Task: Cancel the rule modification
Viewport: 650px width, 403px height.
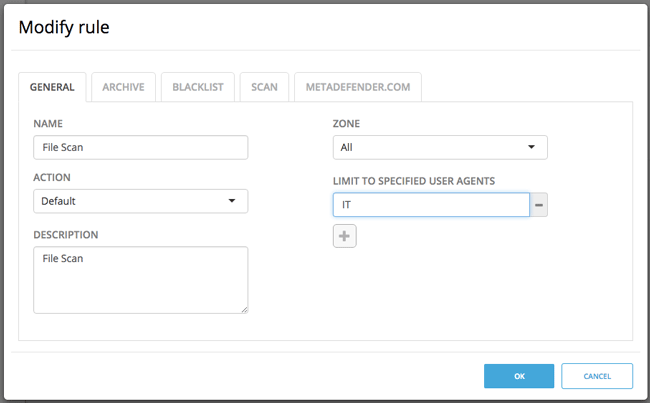Action: pos(596,376)
